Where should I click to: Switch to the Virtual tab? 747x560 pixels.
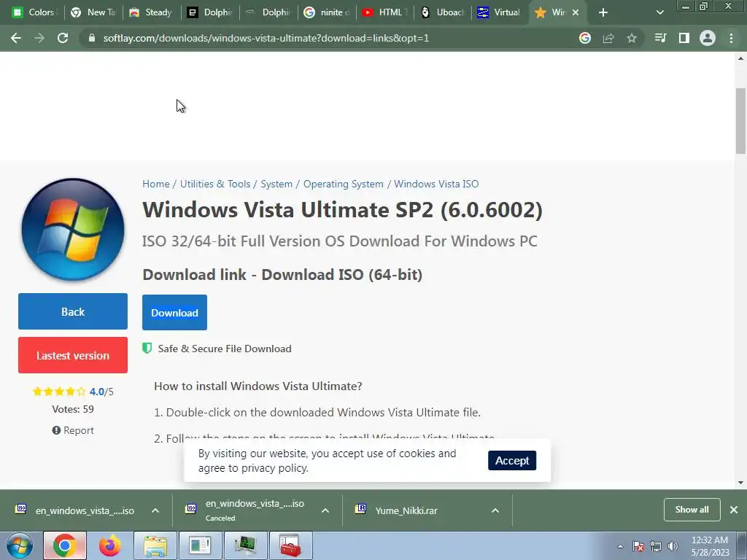[x=499, y=12]
